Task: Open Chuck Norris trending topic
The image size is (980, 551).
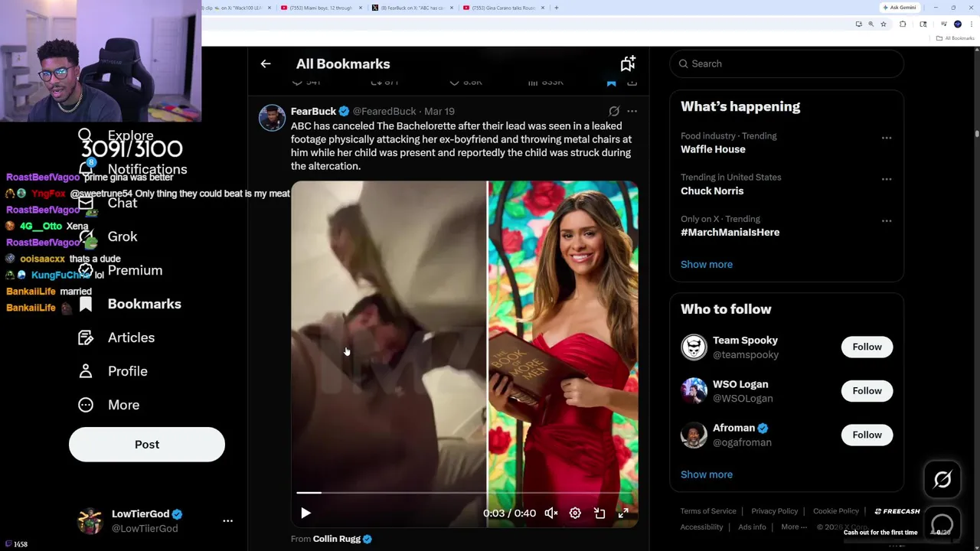Action: (712, 191)
